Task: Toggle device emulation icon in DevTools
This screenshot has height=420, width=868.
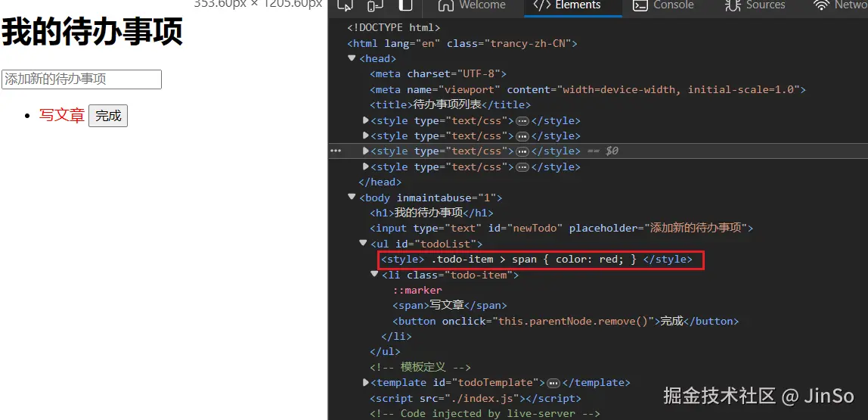Action: coord(375,5)
